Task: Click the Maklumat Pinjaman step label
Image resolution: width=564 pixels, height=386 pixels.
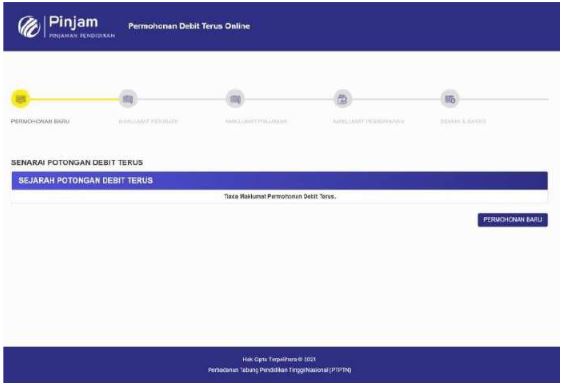Action: 256,121
